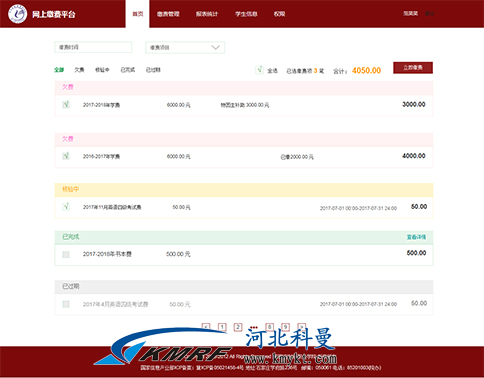Viewport: 484px width, 378px height.
Task: Check the 2017-2018 book fee checkbox
Action: pos(66,255)
